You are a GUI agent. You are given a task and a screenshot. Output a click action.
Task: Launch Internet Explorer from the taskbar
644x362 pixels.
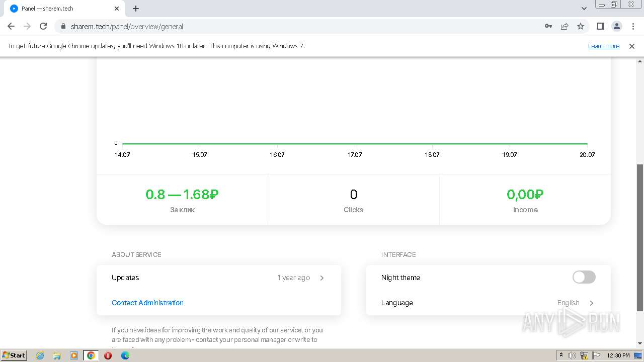40,355
